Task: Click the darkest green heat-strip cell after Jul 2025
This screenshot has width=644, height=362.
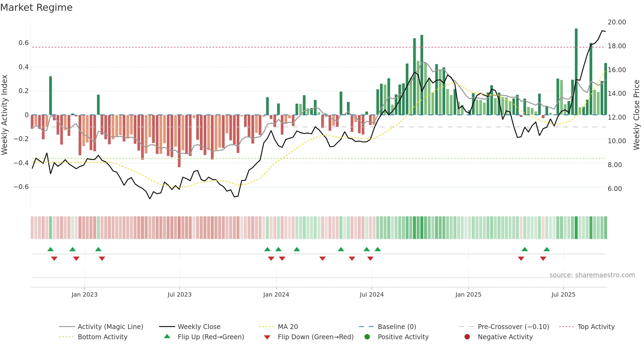Action: [x=576, y=228]
